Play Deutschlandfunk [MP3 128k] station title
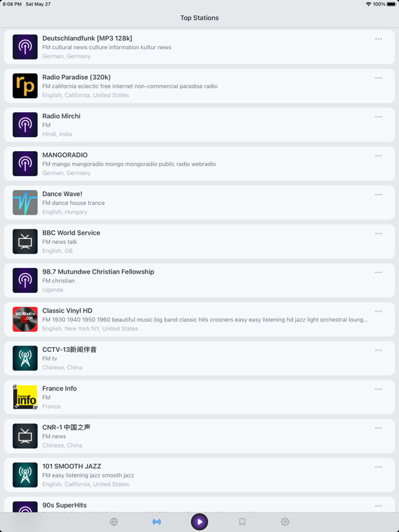This screenshot has height=532, width=399. coord(87,38)
